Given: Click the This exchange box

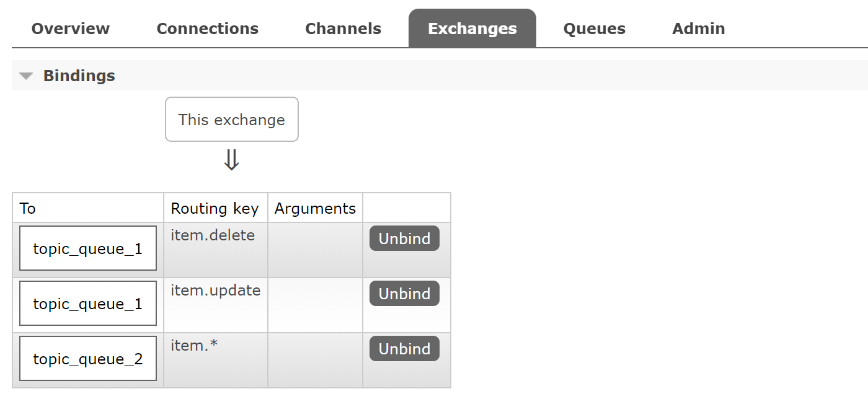Looking at the screenshot, I should click(231, 120).
